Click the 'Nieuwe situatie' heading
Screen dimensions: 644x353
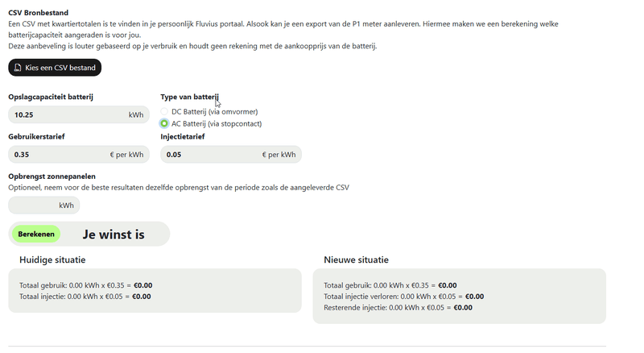point(356,260)
